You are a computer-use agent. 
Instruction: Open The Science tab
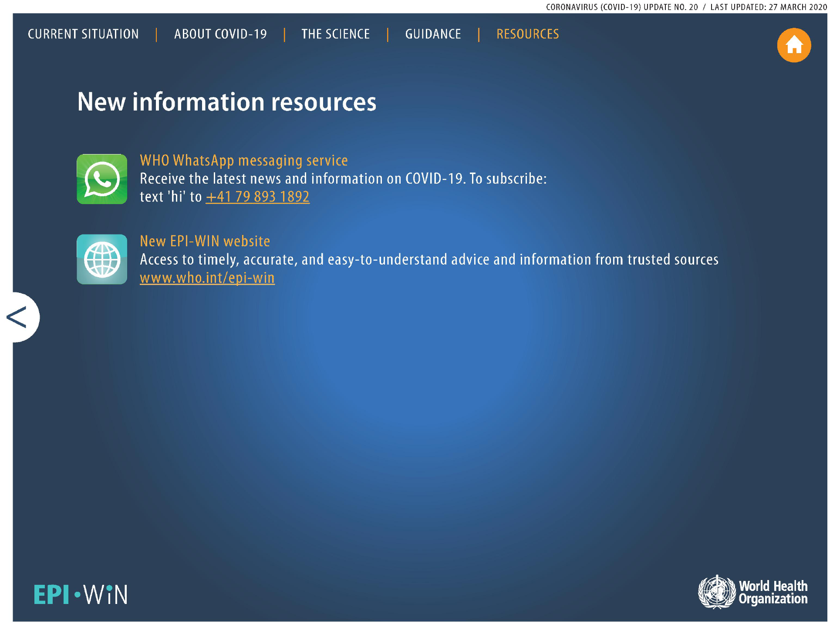point(335,34)
